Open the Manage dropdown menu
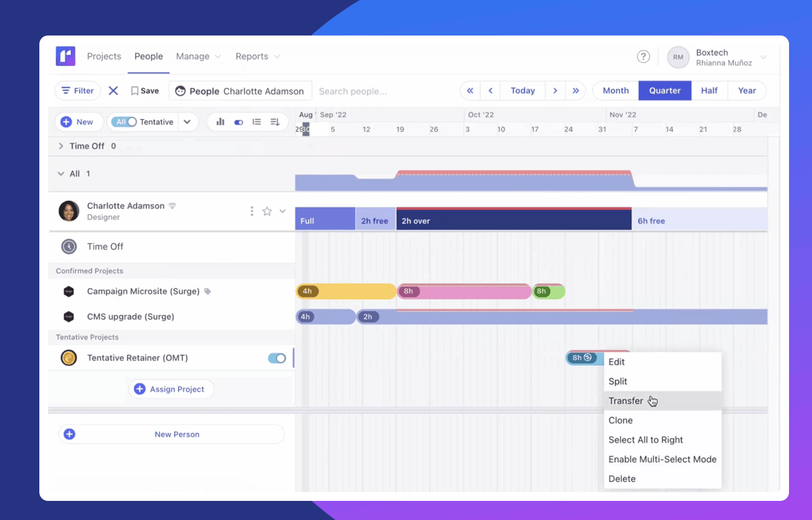 pos(198,56)
